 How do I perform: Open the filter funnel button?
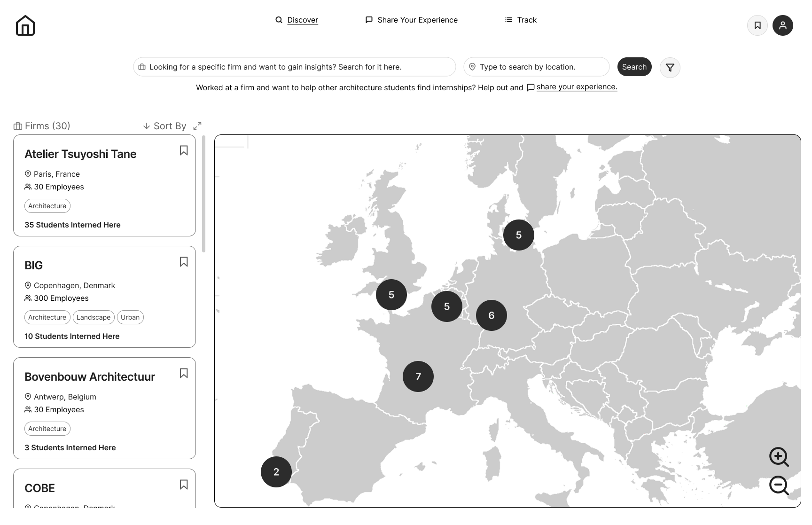point(670,68)
